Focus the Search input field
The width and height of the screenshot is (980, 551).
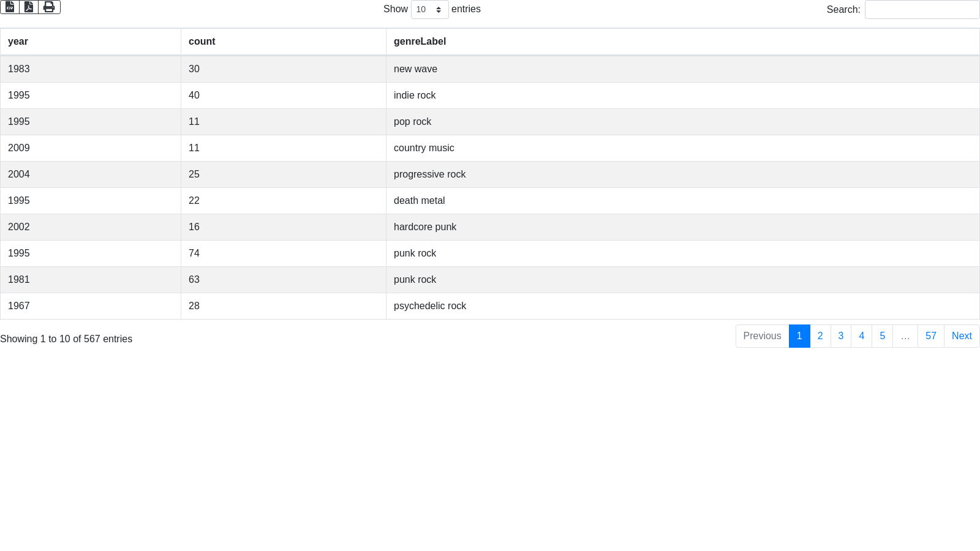pyautogui.click(x=922, y=10)
